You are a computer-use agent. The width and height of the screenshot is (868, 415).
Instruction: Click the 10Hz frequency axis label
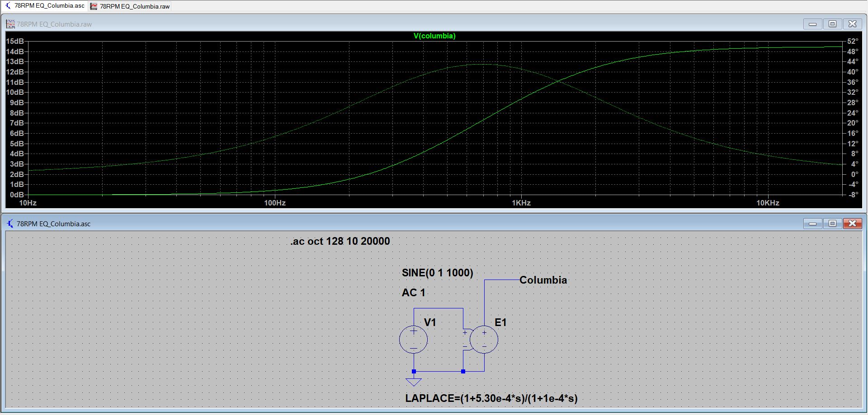pos(28,203)
